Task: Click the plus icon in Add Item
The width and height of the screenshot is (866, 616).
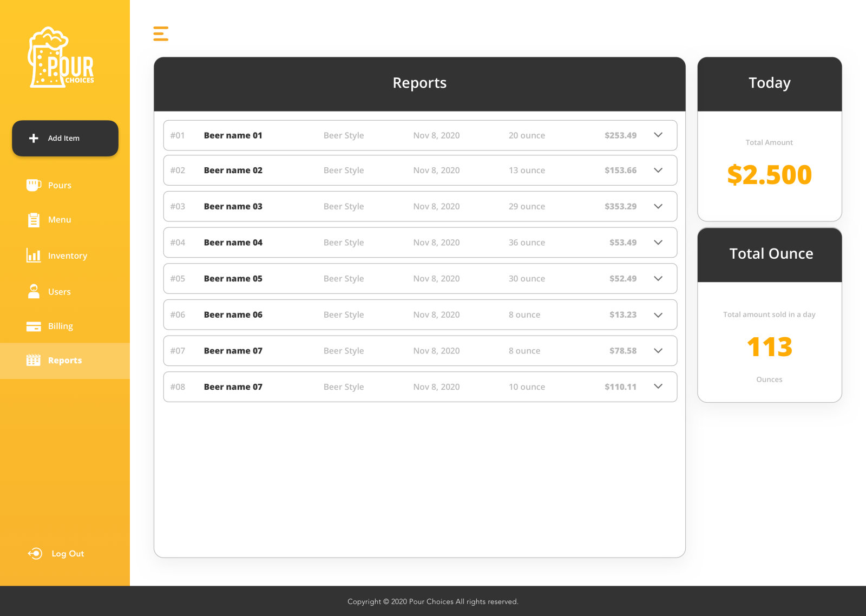Action: [x=34, y=138]
